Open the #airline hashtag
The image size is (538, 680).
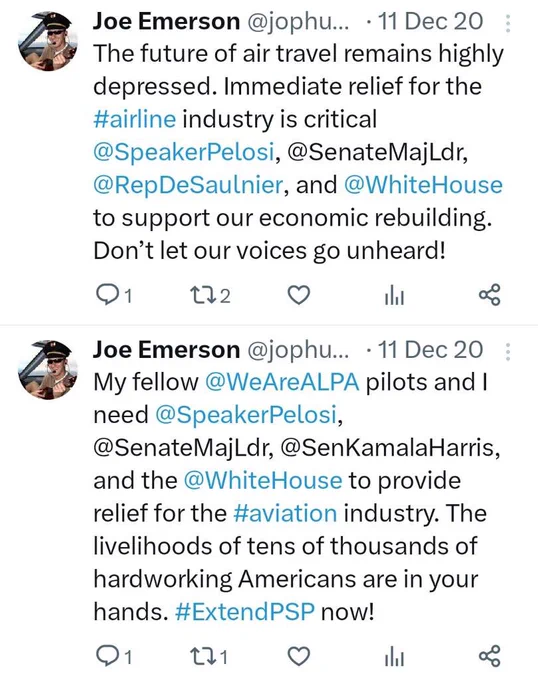click(135, 119)
